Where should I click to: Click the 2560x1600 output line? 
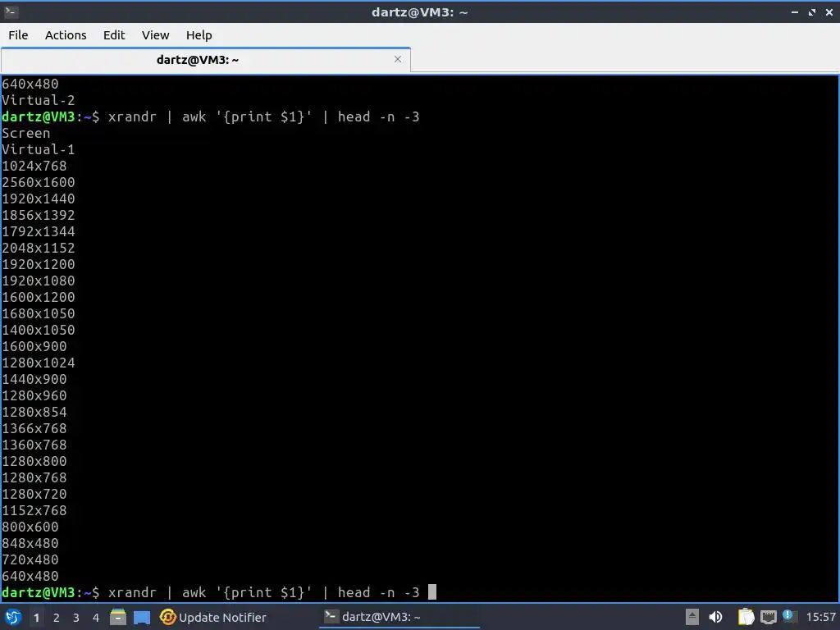(x=39, y=183)
